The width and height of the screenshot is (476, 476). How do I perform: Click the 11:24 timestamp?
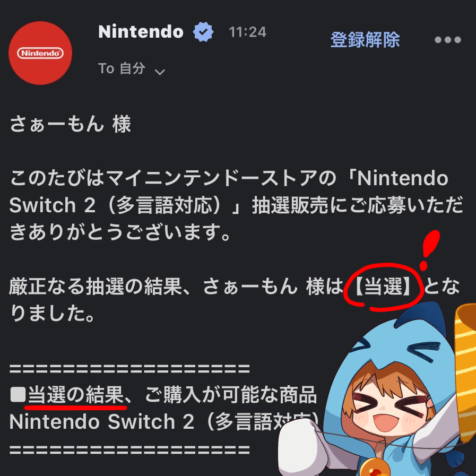click(248, 32)
